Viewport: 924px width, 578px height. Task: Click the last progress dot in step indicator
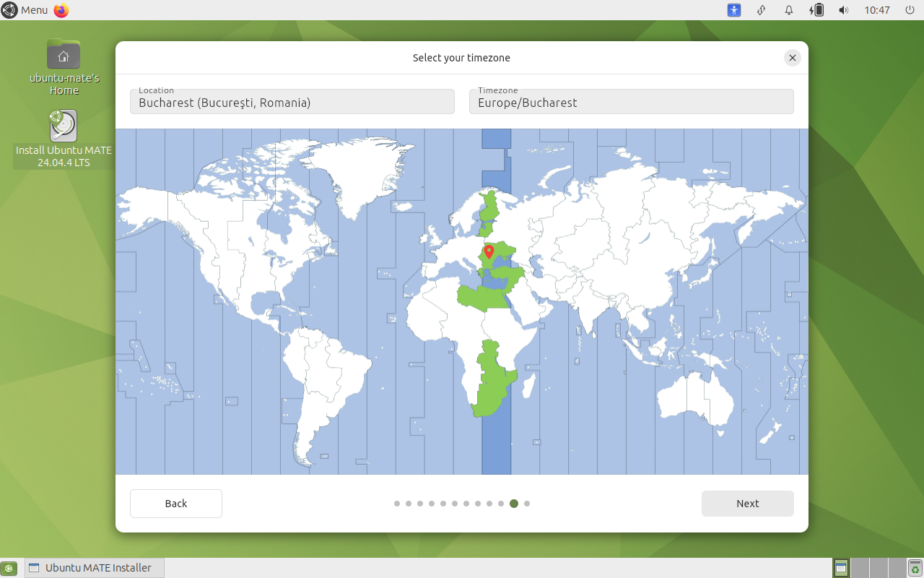pos(527,504)
